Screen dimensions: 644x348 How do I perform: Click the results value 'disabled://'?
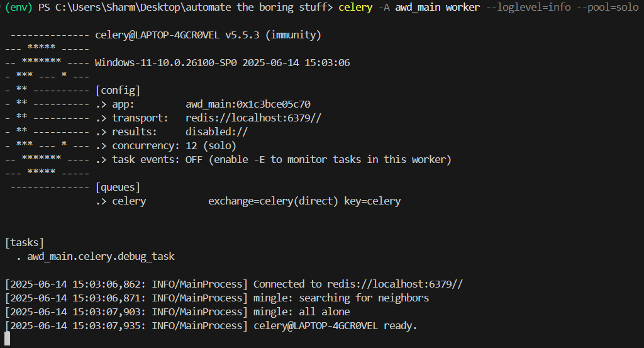click(216, 132)
